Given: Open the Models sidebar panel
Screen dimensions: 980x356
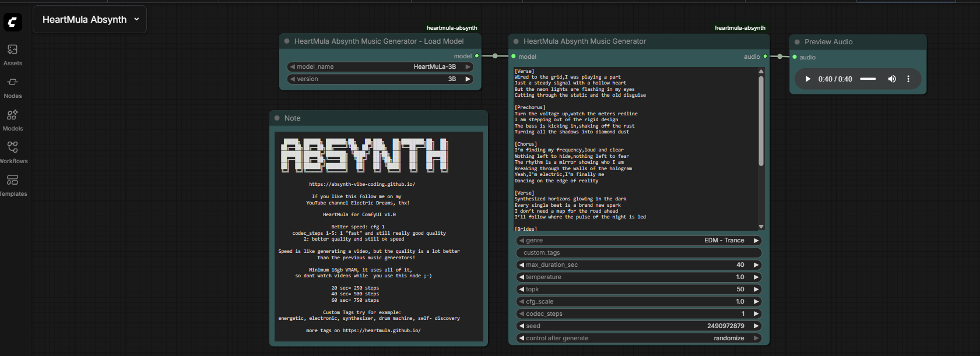Looking at the screenshot, I should click(13, 120).
